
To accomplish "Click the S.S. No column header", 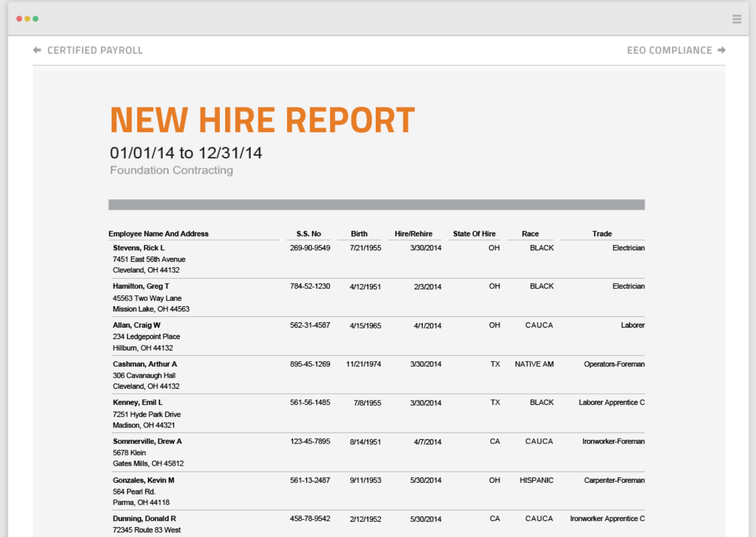I will pyautogui.click(x=309, y=234).
